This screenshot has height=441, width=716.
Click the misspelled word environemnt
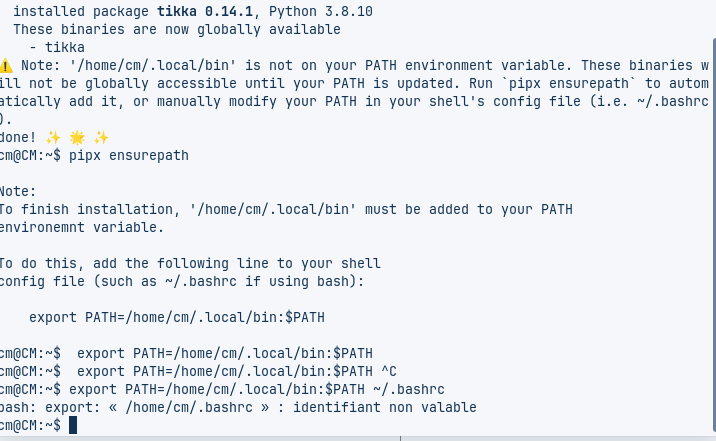[42, 227]
